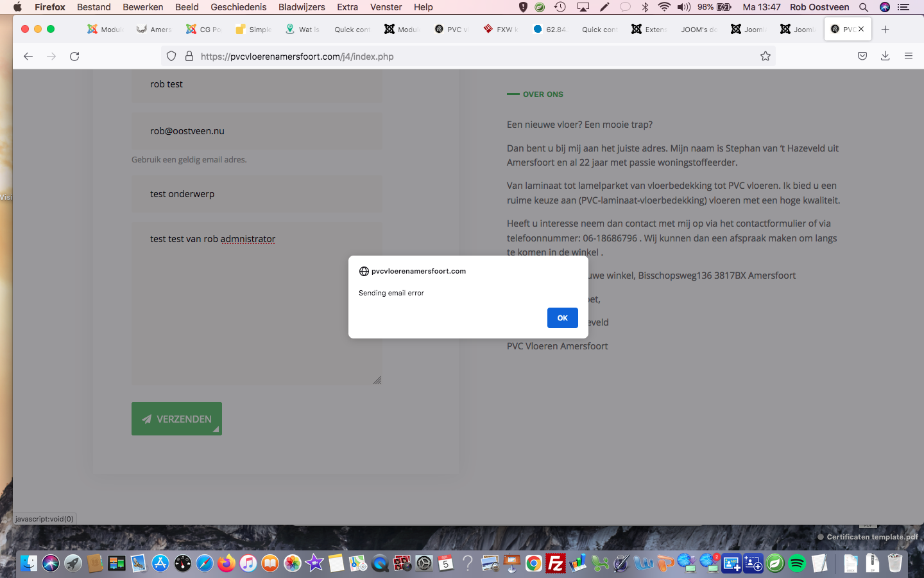924x578 pixels.
Task: Open the Bladwijzers menu
Action: [x=302, y=7]
